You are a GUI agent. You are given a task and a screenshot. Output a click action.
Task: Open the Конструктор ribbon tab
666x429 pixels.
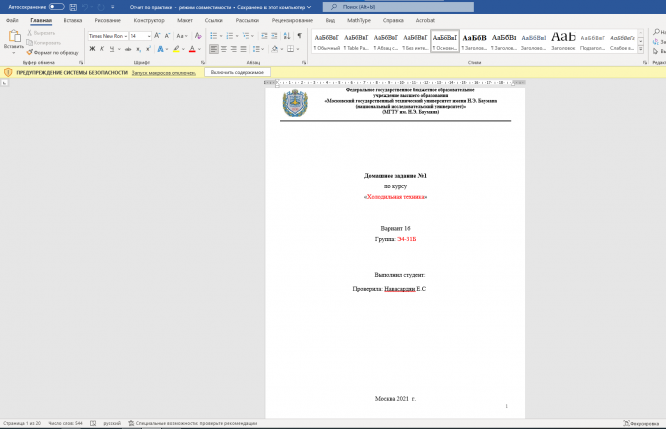149,20
